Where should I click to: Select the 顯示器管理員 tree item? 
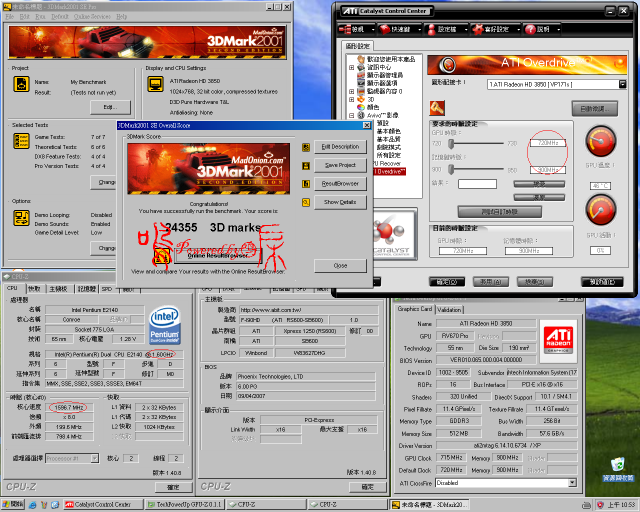point(384,75)
